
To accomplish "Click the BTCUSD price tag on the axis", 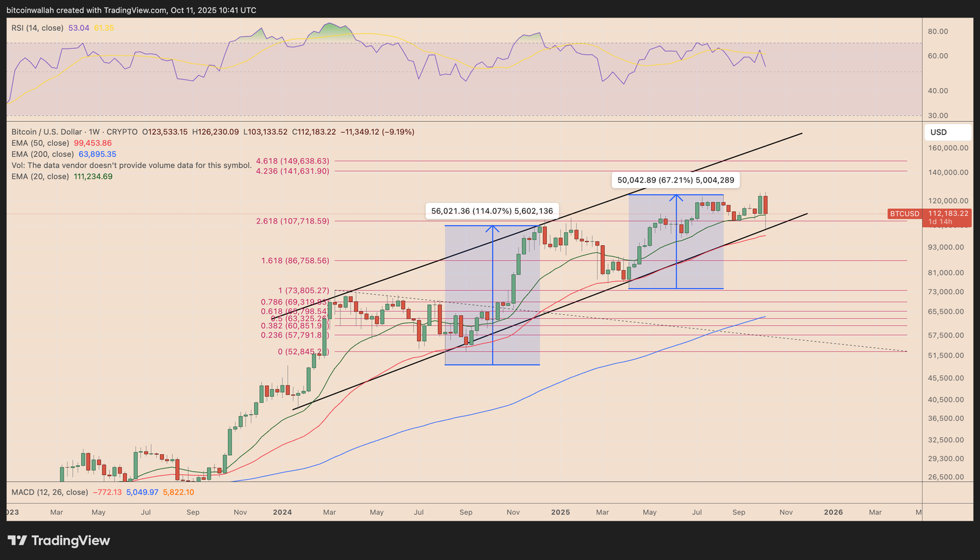I will [905, 214].
